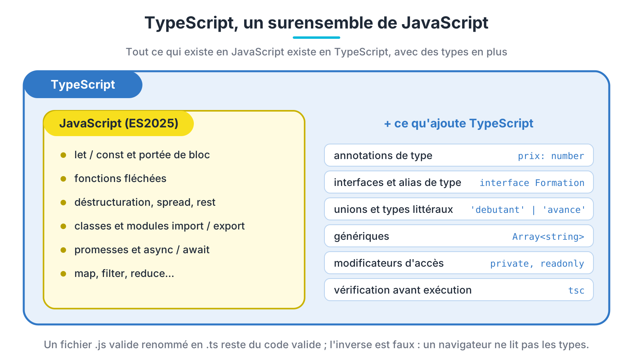Click 'let / const et portée de bloc'
The image size is (633, 364).
click(x=142, y=155)
